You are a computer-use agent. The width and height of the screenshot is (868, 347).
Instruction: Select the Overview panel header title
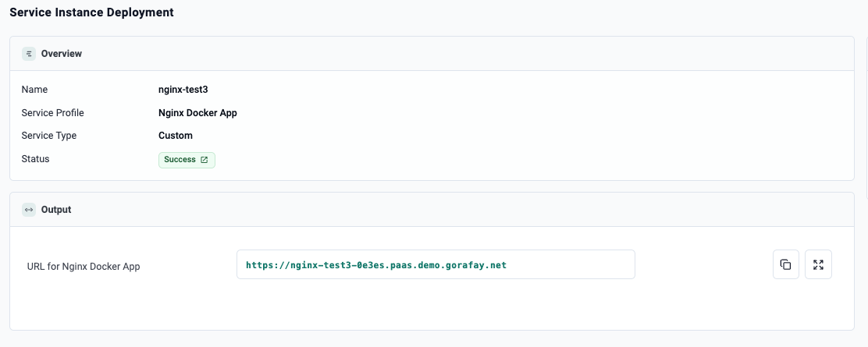tap(61, 54)
